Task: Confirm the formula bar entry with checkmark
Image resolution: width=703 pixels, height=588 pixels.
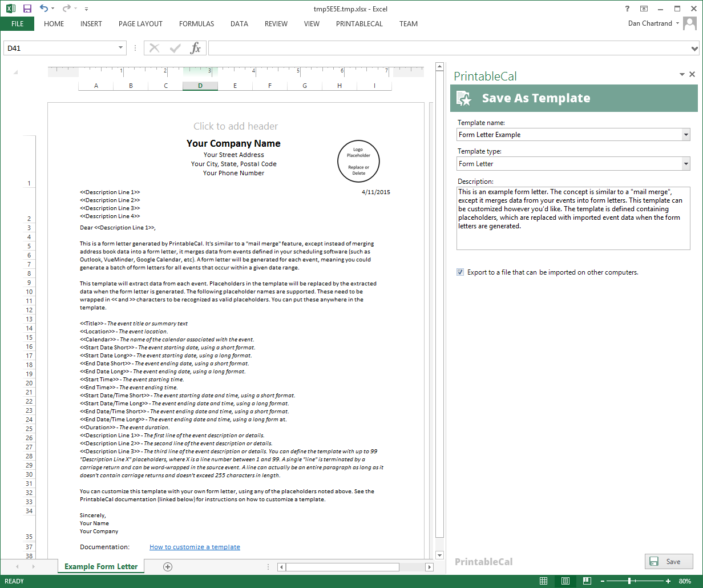Action: (x=175, y=48)
